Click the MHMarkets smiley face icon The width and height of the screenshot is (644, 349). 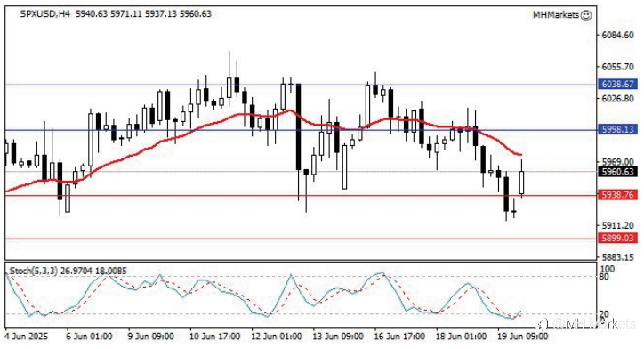tap(586, 15)
